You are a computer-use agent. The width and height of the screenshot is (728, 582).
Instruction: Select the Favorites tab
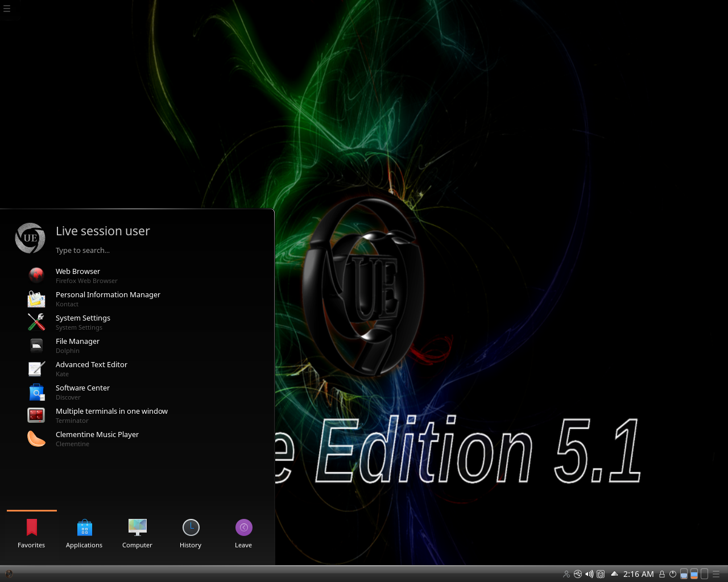(x=31, y=534)
